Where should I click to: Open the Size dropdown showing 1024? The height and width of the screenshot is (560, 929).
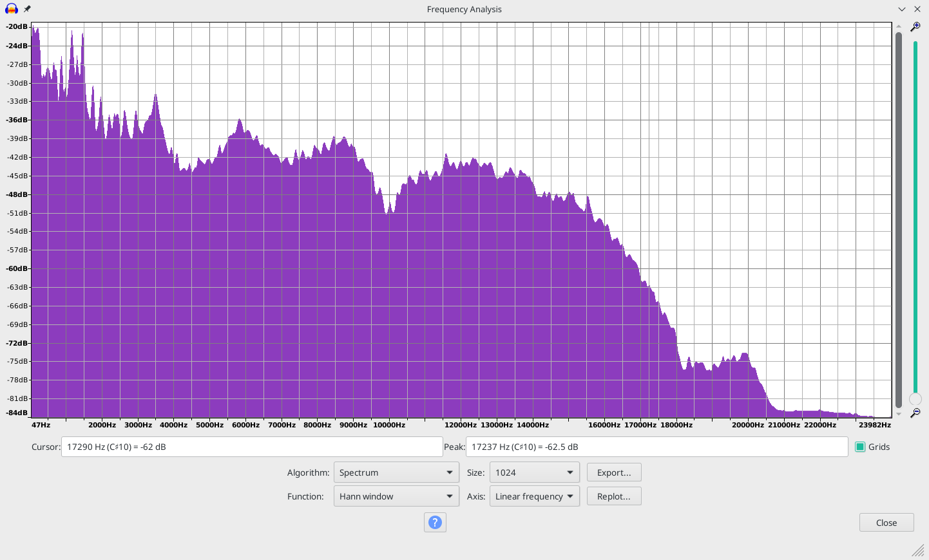(535, 472)
